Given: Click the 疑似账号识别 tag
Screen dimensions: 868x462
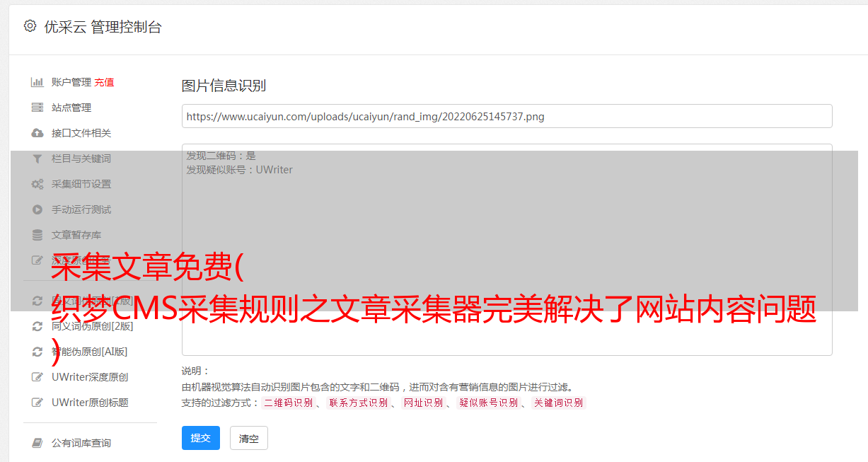Looking at the screenshot, I should 489,403.
